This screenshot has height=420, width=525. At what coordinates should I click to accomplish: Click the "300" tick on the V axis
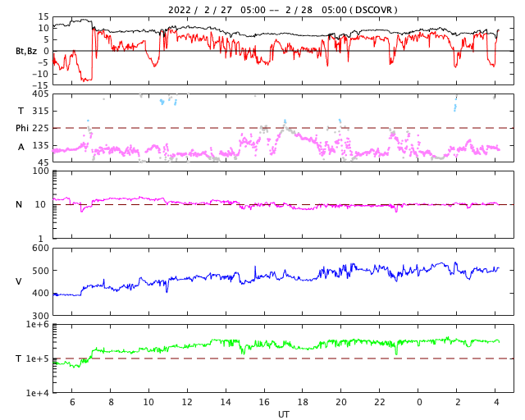[x=40, y=316]
